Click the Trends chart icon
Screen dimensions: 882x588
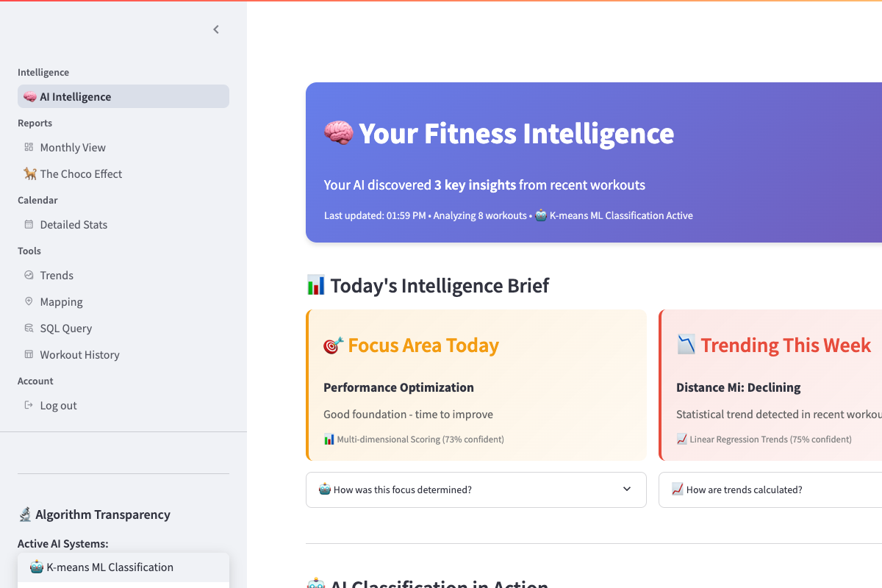29,275
